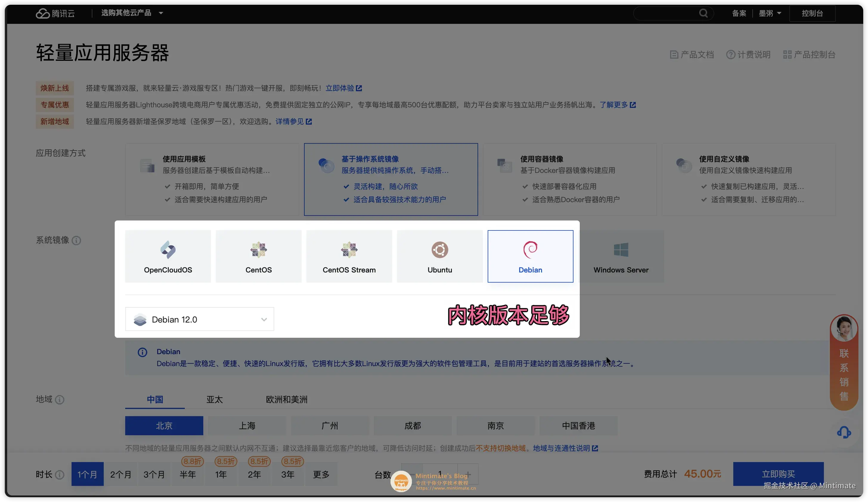This screenshot has width=868, height=502.
Task: Select the 使用容器镜像 creation method card
Action: point(569,179)
